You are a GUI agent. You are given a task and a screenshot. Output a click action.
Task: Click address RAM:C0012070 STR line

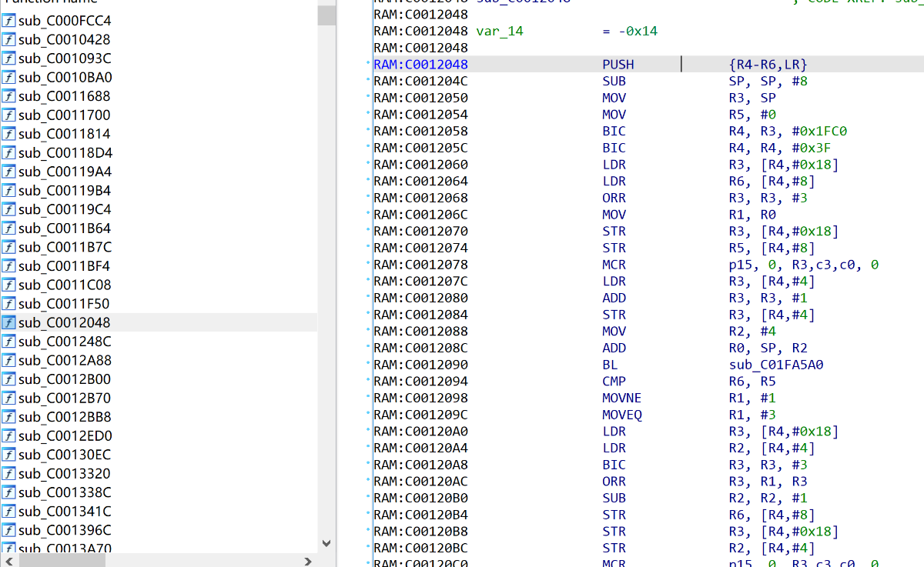pyautogui.click(x=420, y=232)
